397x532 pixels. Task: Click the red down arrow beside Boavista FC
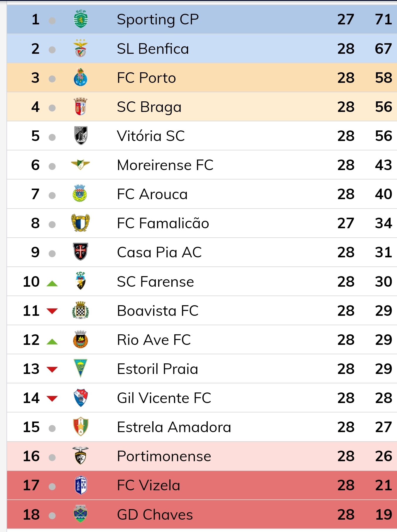(x=52, y=311)
